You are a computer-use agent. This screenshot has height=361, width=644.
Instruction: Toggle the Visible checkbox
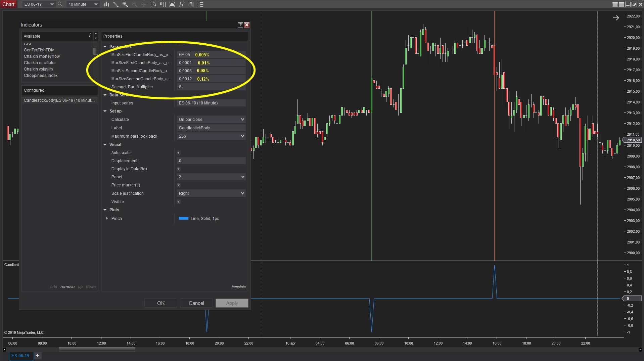pyautogui.click(x=179, y=202)
